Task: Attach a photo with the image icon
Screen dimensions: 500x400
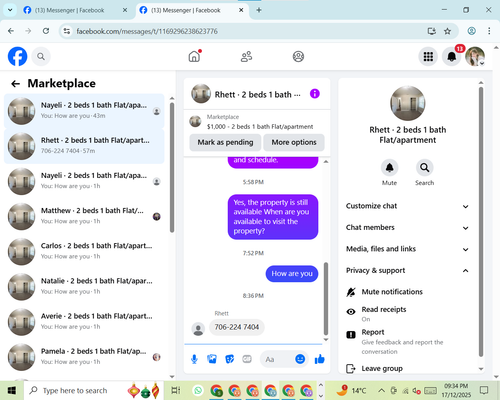Action: coord(212,359)
